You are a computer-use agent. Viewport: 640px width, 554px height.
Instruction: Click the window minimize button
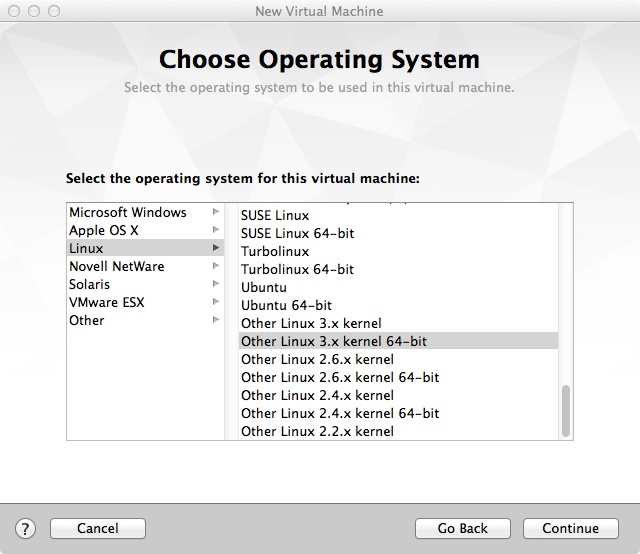(34, 11)
